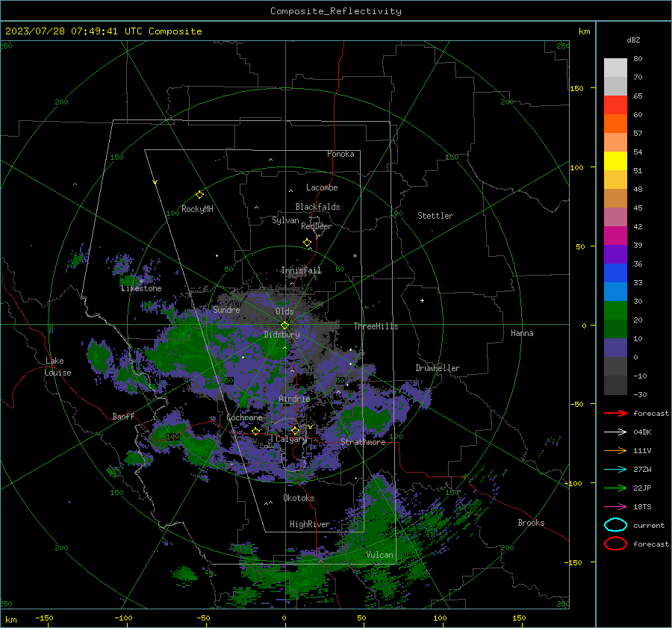Viewport: 672px width, 628px height.
Task: Click the Hanna label
Action: (522, 333)
